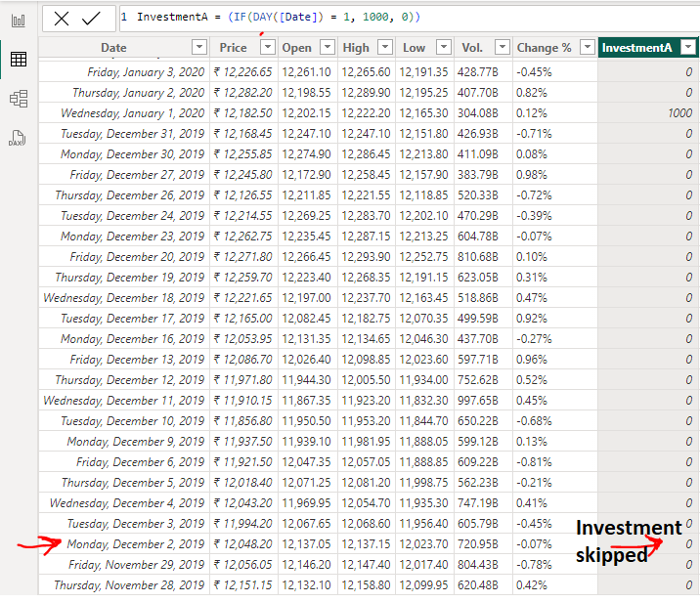Click volume 470.29B
Screen dimensions: 700x603
point(478,216)
